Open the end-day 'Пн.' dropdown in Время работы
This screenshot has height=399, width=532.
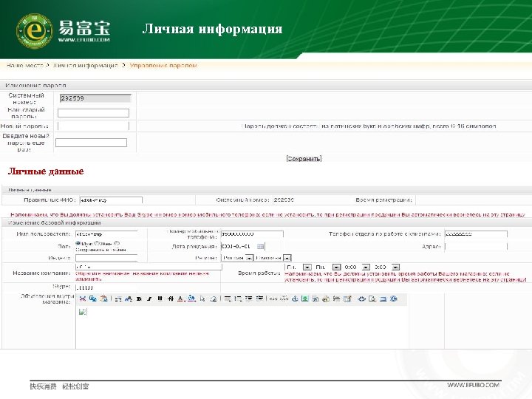pos(328,267)
